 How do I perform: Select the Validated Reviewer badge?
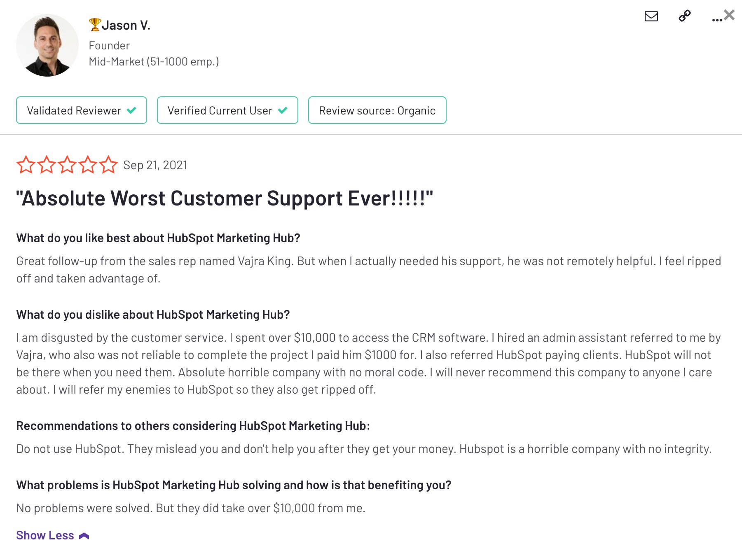click(x=81, y=110)
